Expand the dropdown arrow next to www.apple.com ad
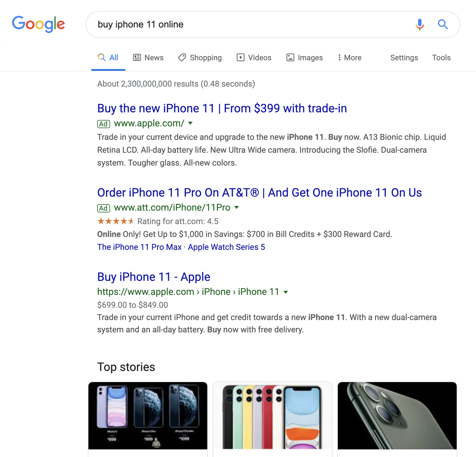Screen dimensions: 476x457 point(190,124)
